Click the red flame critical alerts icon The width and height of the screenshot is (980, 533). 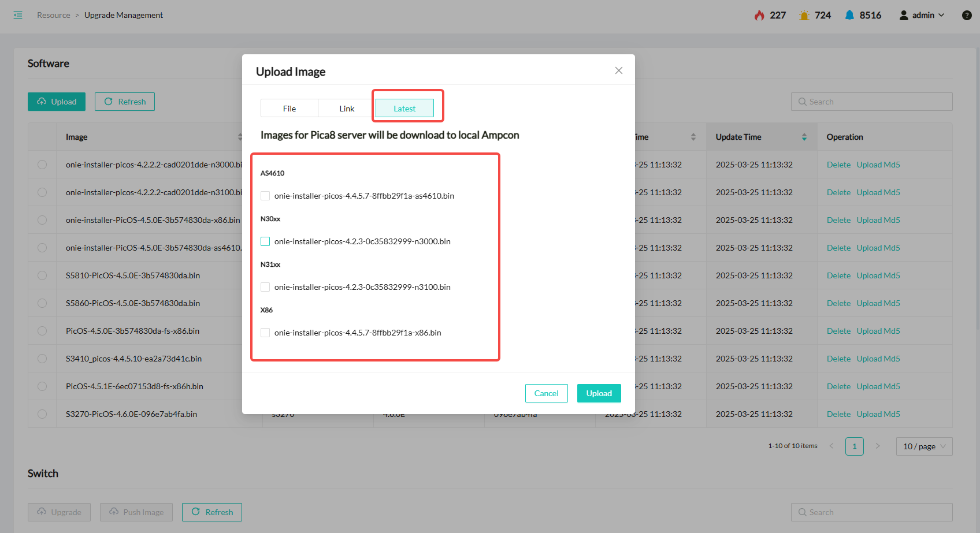point(759,15)
